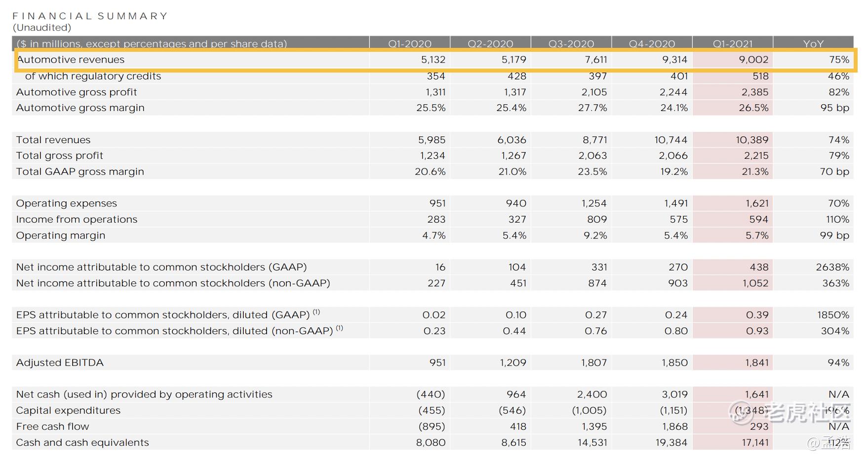Click Q2-2020 total gross profit 1,267
Viewport: 868px width, 463px height.
pyautogui.click(x=513, y=155)
